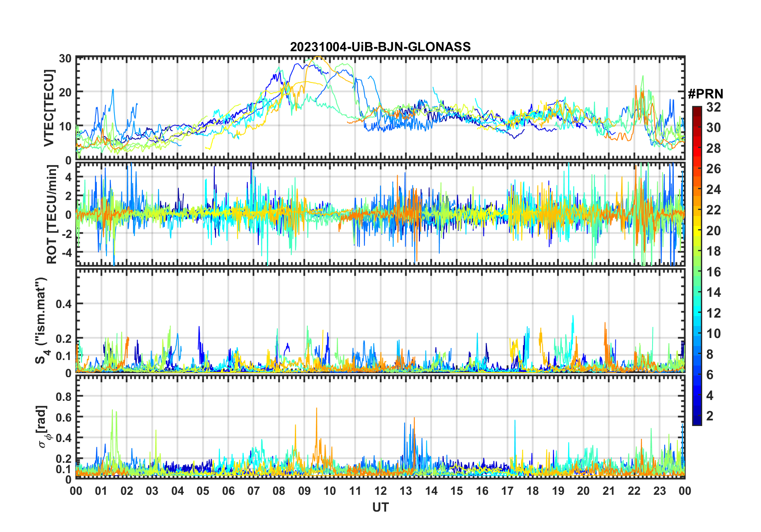761x532 pixels.
Task: Click tick label 4 on PRN colorbar
Action: (x=710, y=396)
